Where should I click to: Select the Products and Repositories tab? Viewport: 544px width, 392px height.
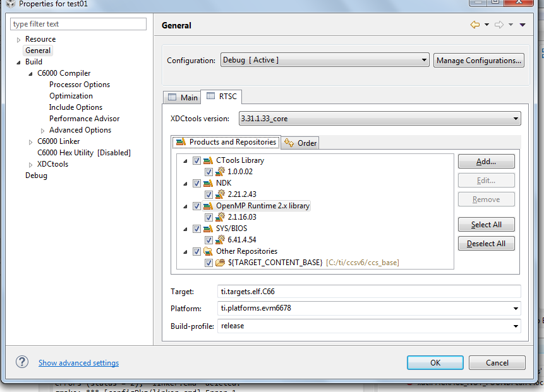click(226, 142)
